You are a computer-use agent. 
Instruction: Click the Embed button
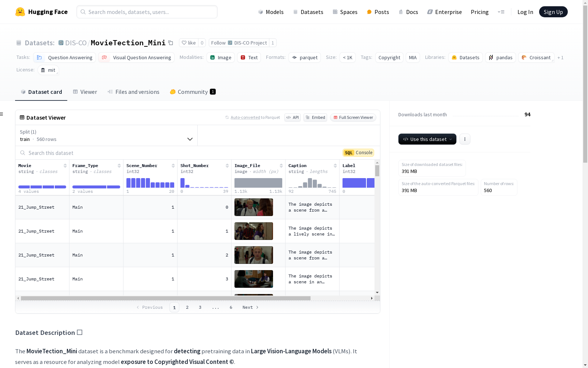click(315, 117)
